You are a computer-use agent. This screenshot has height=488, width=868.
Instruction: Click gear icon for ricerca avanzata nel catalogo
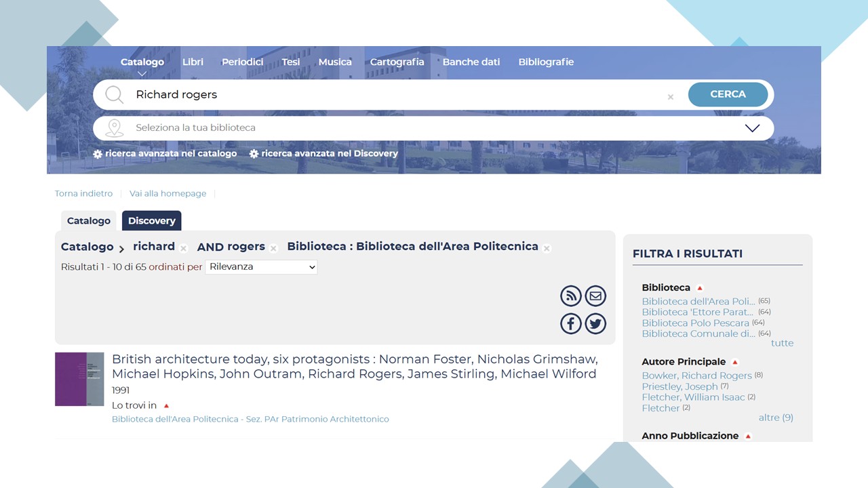(98, 154)
